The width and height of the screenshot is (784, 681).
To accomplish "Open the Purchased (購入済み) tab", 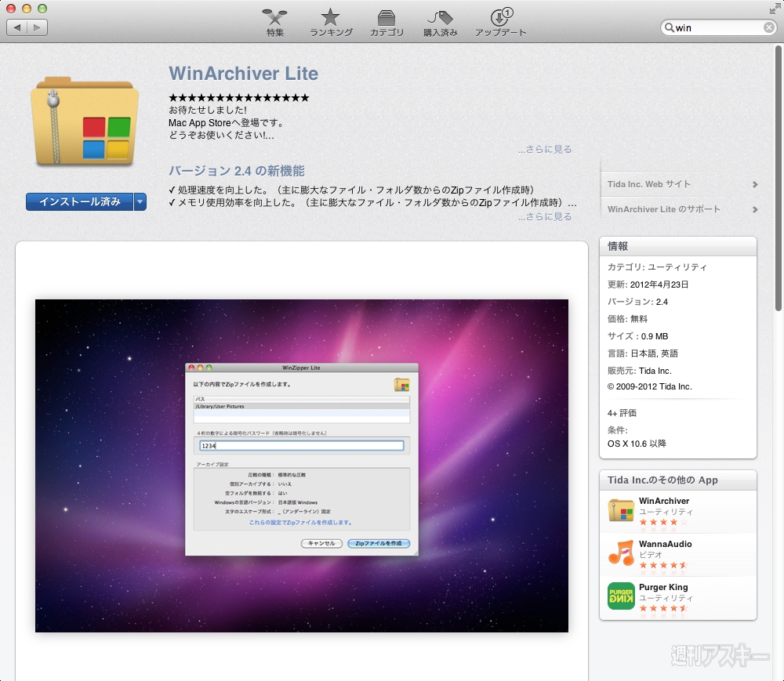I will click(440, 23).
